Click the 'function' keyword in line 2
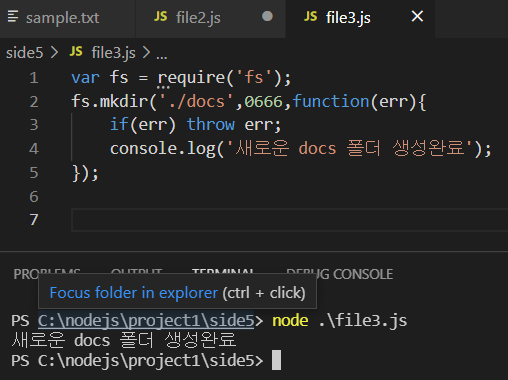This screenshot has width=508, height=380. tap(331, 101)
